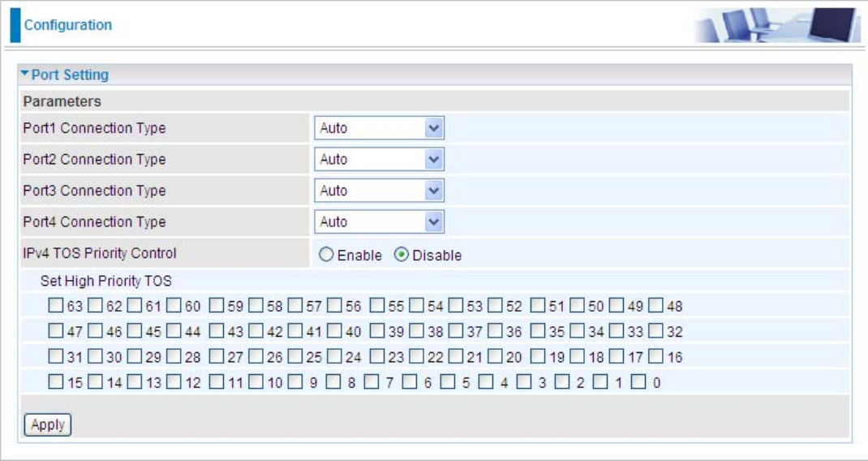Image resolution: width=868 pixels, height=461 pixels.
Task: Check TOS value 63 checkbox
Action: click(54, 306)
